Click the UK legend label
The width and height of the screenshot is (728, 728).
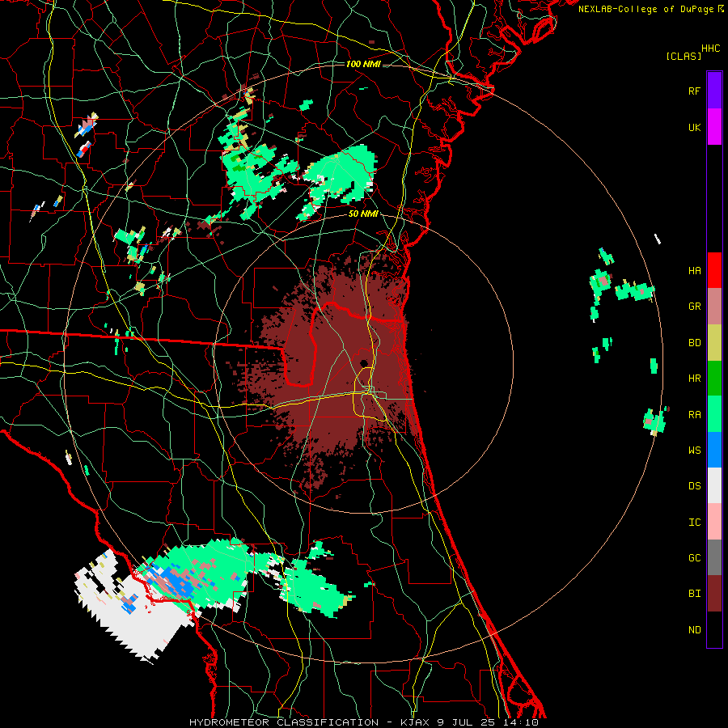click(x=694, y=127)
